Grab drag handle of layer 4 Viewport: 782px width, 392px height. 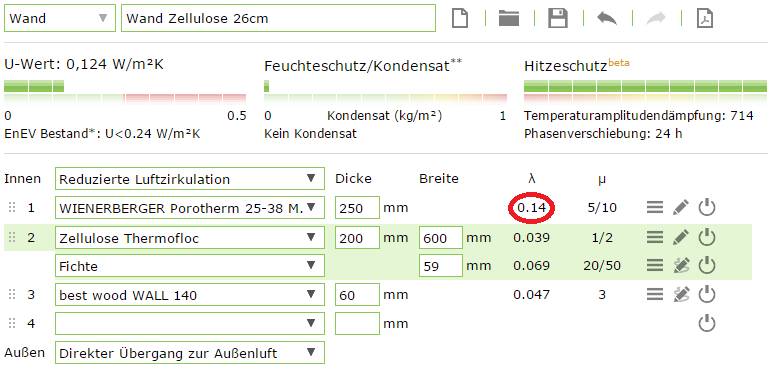pos(12,323)
